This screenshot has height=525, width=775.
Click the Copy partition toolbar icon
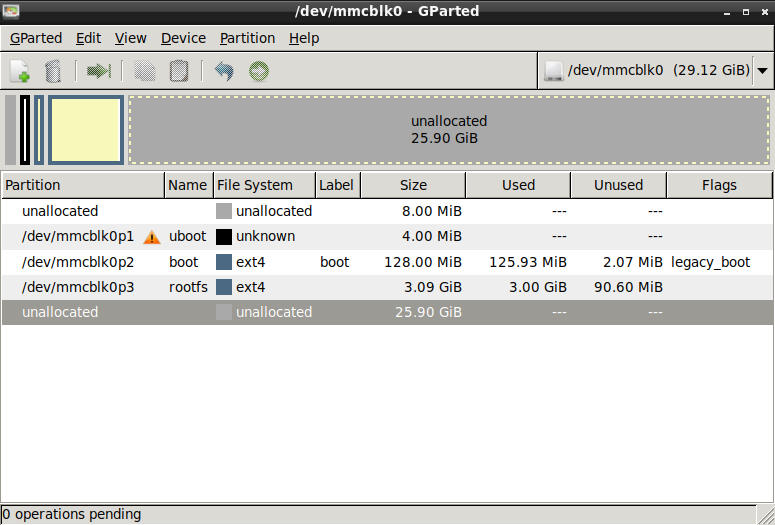145,71
